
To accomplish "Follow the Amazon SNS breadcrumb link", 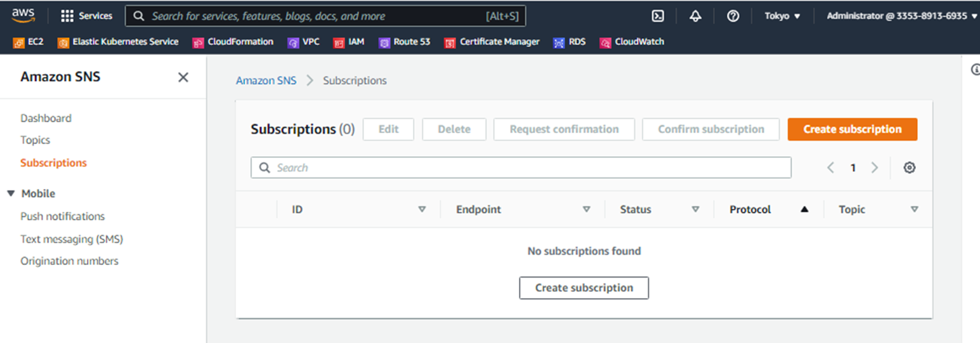I will 266,81.
